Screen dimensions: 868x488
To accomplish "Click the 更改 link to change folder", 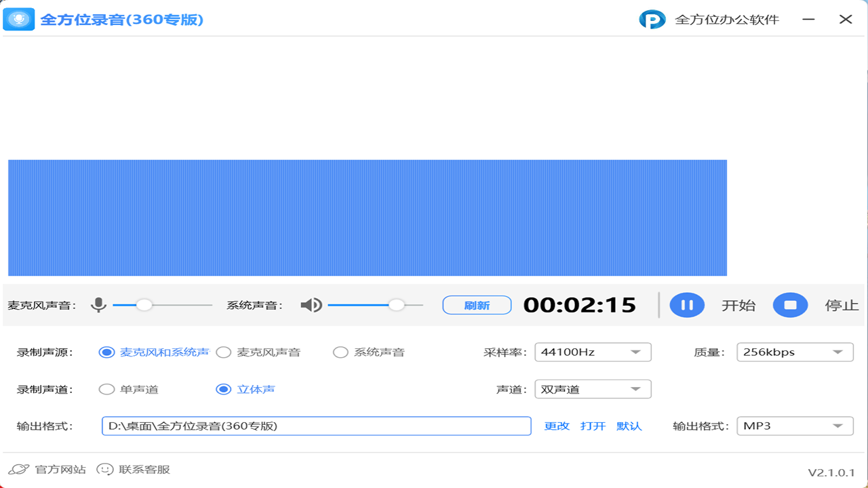I will [557, 426].
